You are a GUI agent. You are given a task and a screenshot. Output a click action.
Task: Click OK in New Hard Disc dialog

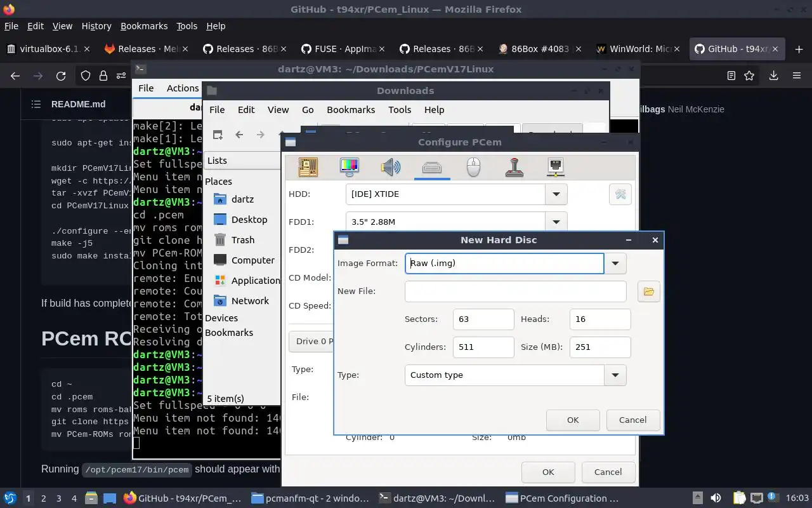pyautogui.click(x=573, y=420)
